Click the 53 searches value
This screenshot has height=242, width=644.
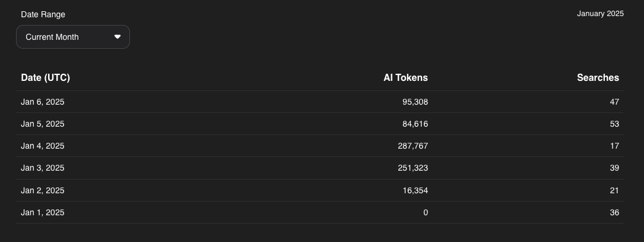coord(614,124)
